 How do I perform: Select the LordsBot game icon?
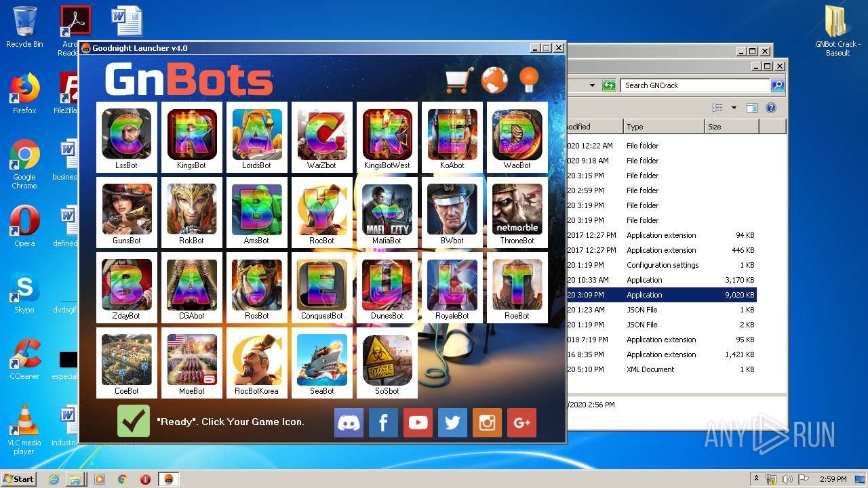tap(257, 137)
